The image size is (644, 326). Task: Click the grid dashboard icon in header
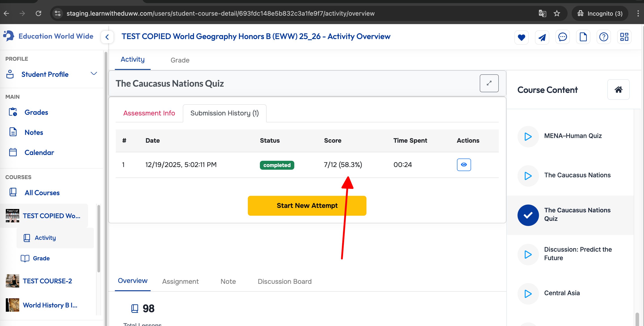pyautogui.click(x=624, y=37)
